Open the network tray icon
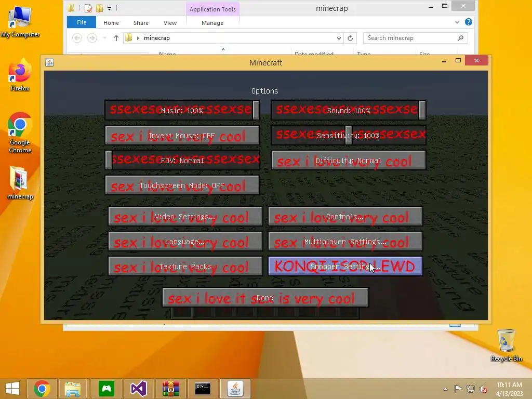 pos(471,389)
